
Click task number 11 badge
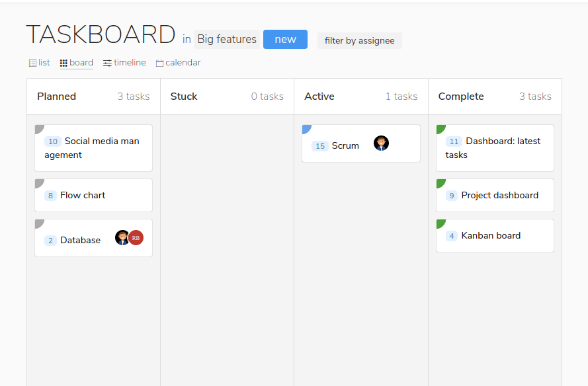tap(454, 141)
